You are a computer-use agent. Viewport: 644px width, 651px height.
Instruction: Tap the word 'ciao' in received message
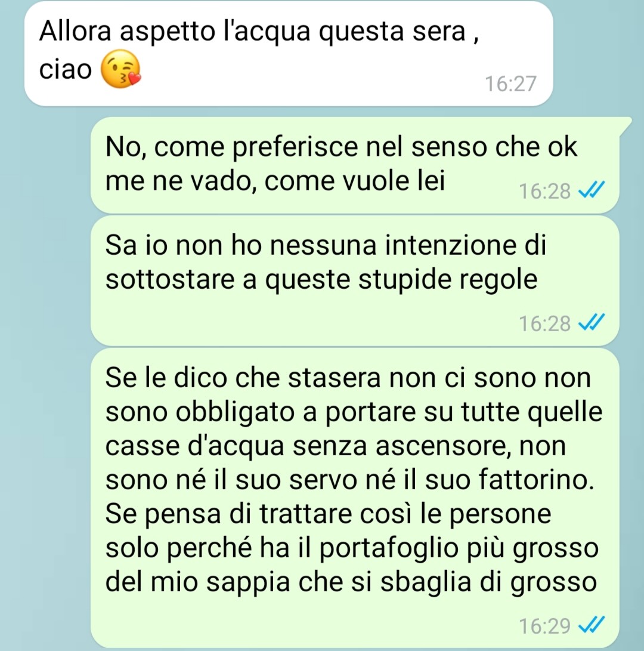pos(66,69)
